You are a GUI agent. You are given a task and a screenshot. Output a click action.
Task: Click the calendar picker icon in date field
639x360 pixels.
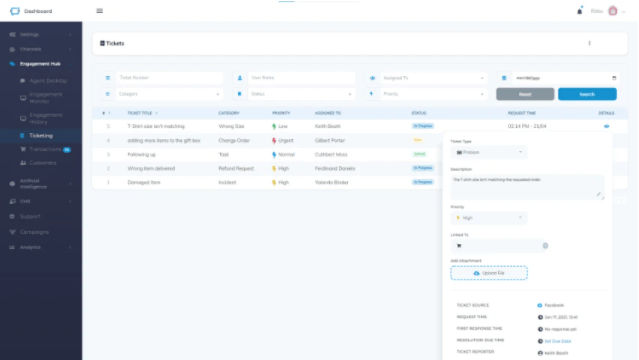[614, 78]
